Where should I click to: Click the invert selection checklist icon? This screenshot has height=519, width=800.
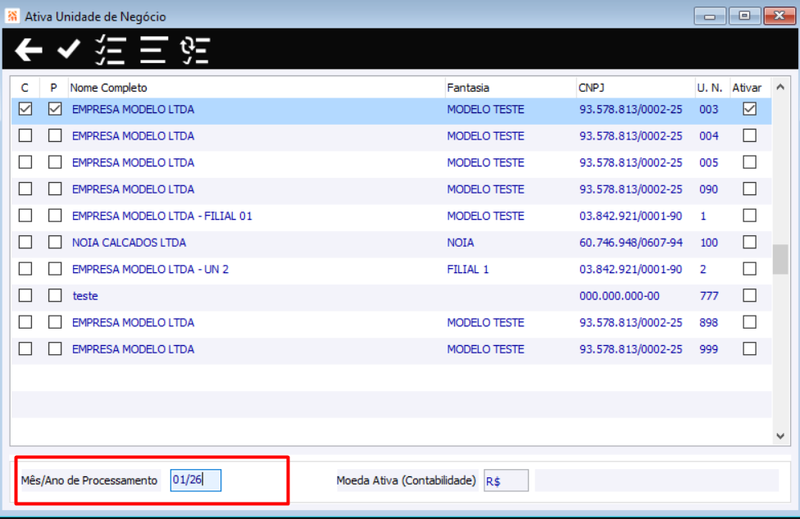pyautogui.click(x=195, y=50)
